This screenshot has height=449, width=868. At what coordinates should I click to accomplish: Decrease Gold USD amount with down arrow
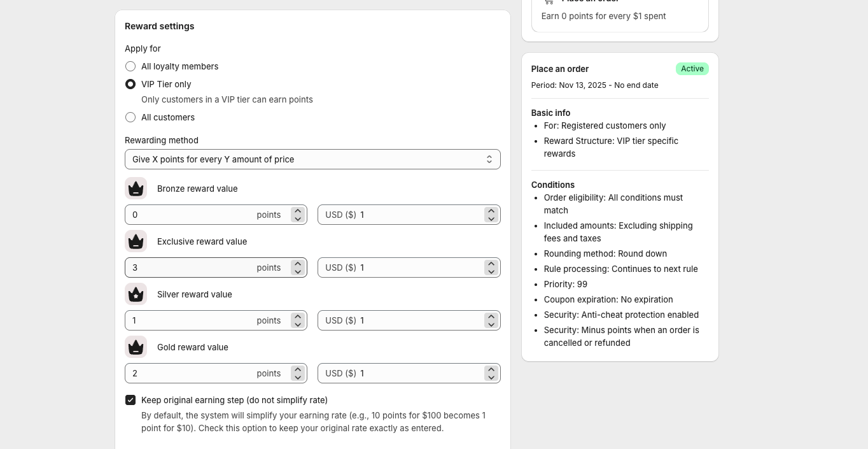(x=491, y=378)
